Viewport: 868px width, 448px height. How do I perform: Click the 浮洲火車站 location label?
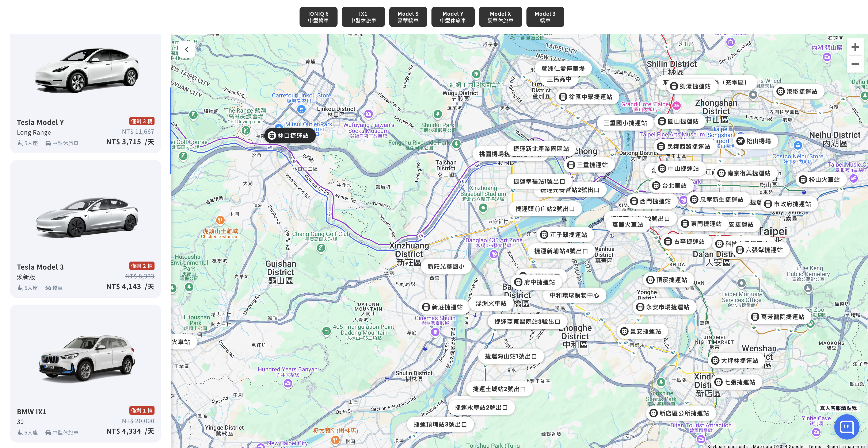click(491, 303)
